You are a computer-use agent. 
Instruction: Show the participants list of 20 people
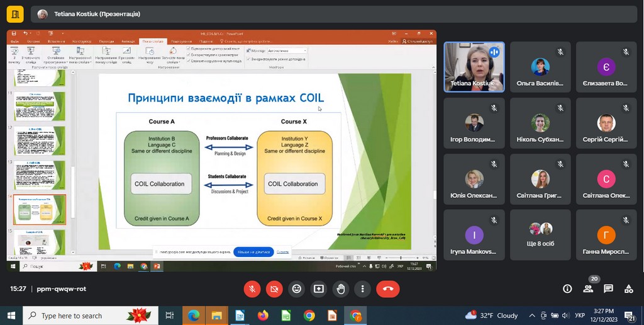(x=588, y=289)
